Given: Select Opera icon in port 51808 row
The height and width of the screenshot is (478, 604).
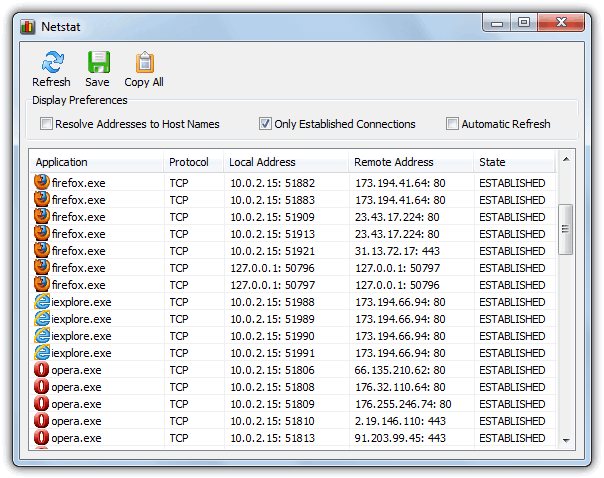Looking at the screenshot, I should (x=42, y=386).
